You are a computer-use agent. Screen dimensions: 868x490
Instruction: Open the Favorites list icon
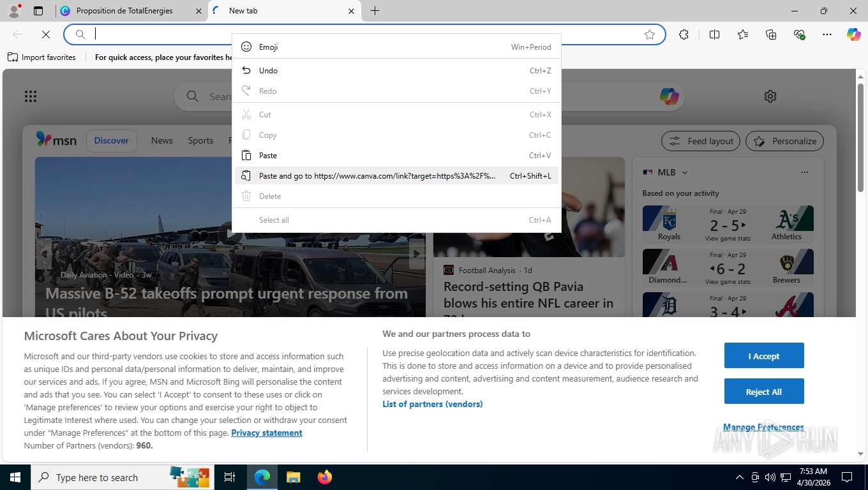743,34
